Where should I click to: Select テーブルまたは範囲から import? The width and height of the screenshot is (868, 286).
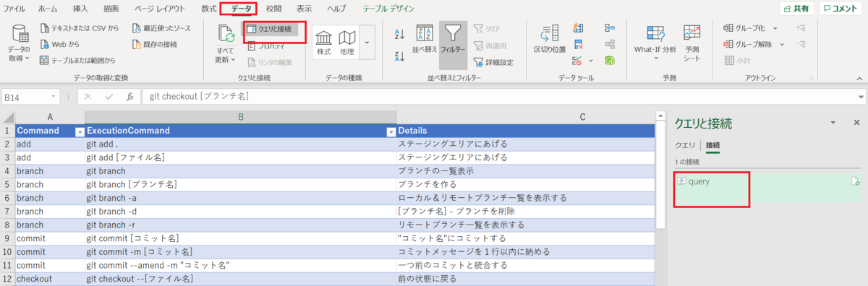(77, 60)
